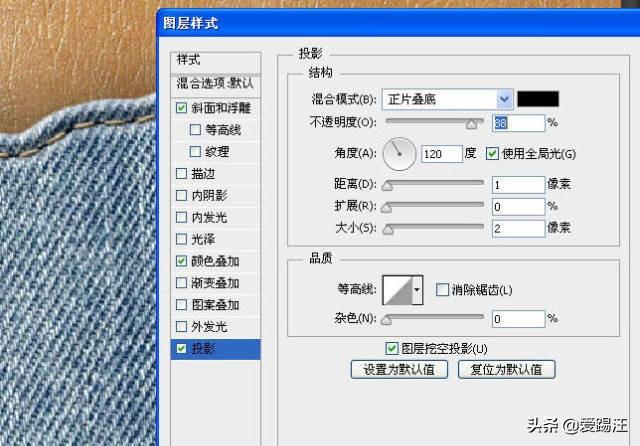The image size is (640, 446).
Task: Click the 距离 slider handle
Action: point(387,186)
